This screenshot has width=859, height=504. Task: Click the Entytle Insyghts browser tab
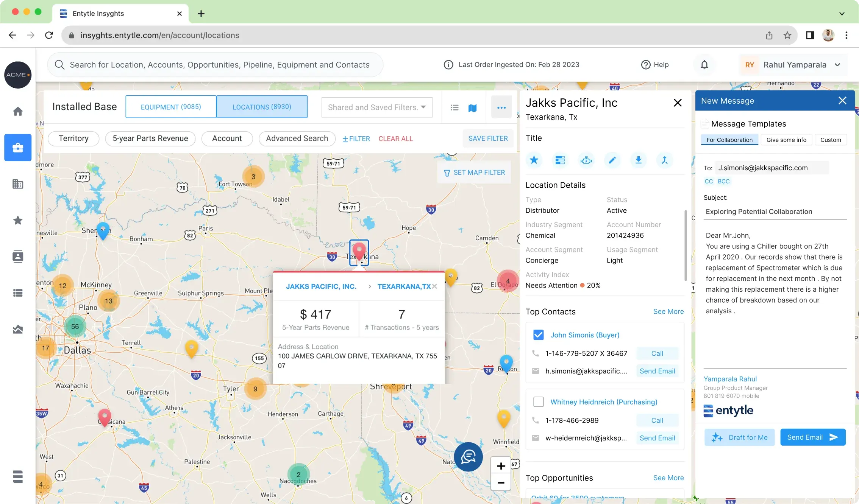click(120, 14)
